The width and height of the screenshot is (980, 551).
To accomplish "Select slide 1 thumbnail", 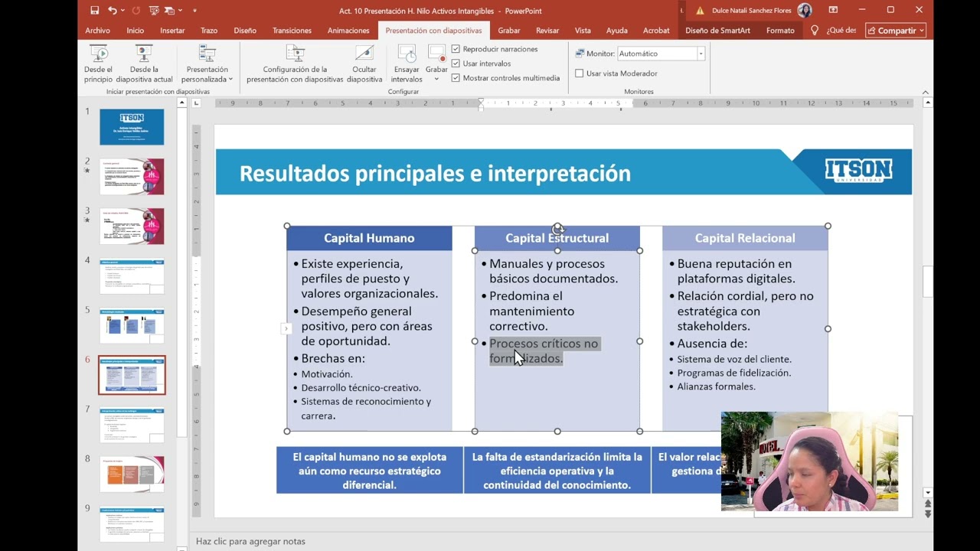I will (x=132, y=127).
